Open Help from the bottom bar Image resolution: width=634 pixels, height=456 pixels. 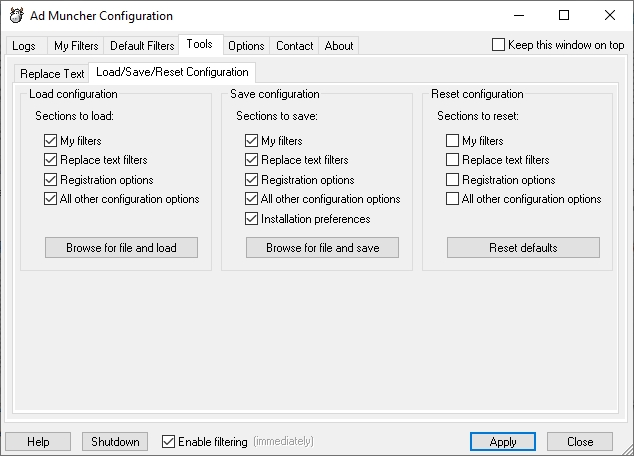pos(38,442)
